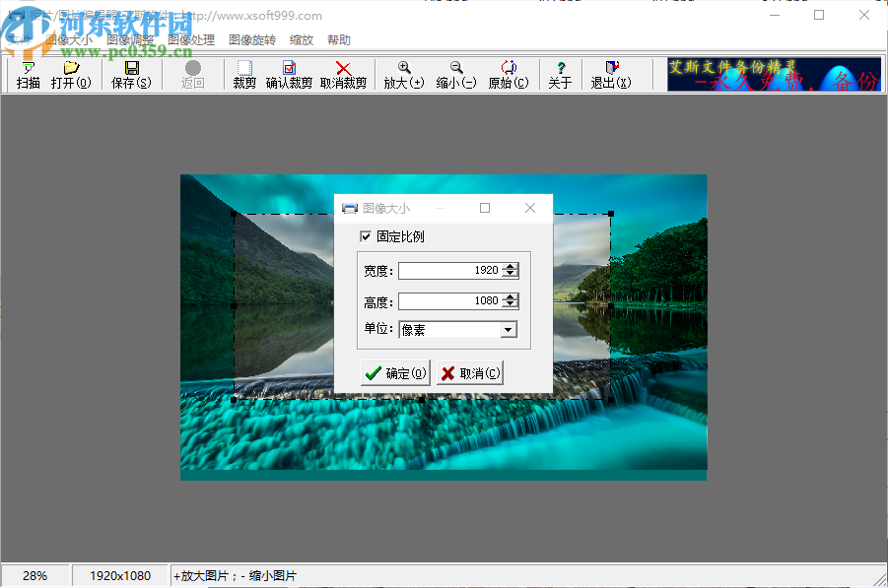888x588 pixels.
Task: Open the 图像大小 menu
Action: (x=69, y=39)
